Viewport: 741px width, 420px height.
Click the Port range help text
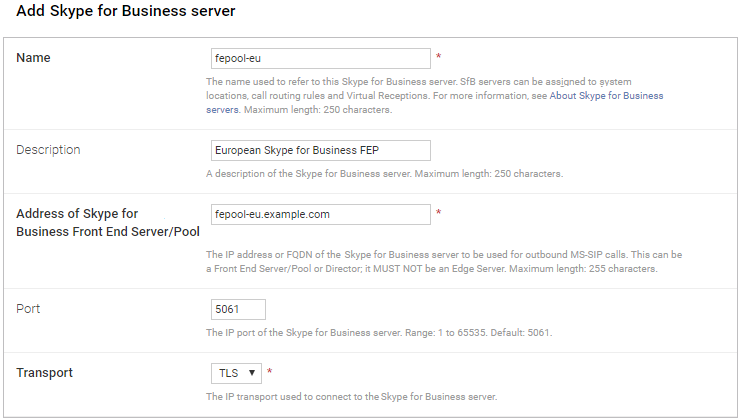tap(379, 332)
